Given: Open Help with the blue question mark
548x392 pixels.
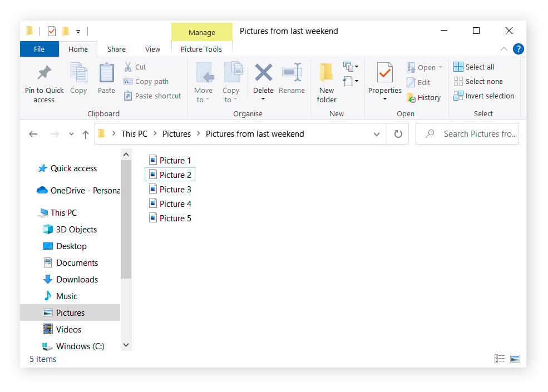Looking at the screenshot, I should 519,49.
